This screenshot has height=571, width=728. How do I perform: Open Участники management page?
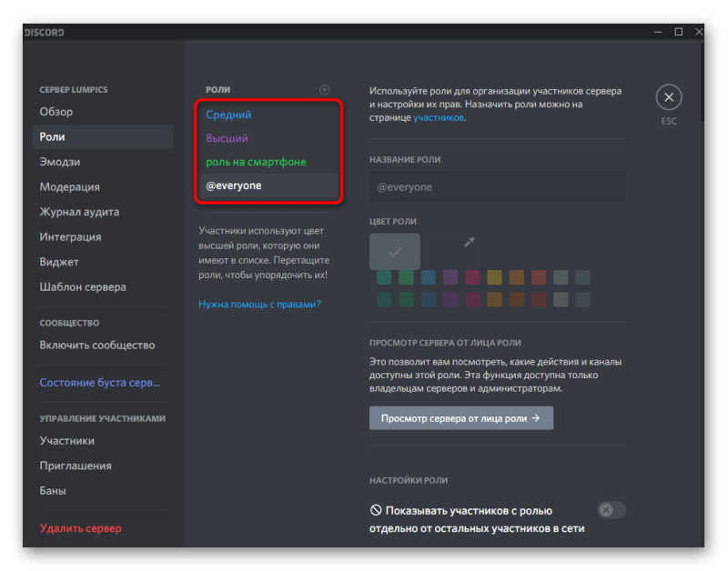(x=103, y=441)
